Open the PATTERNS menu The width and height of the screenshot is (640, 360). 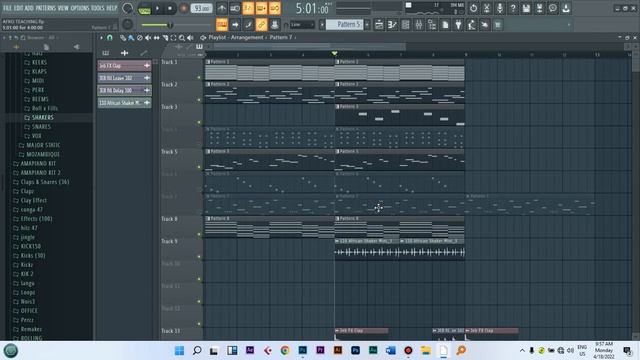[x=45, y=8]
